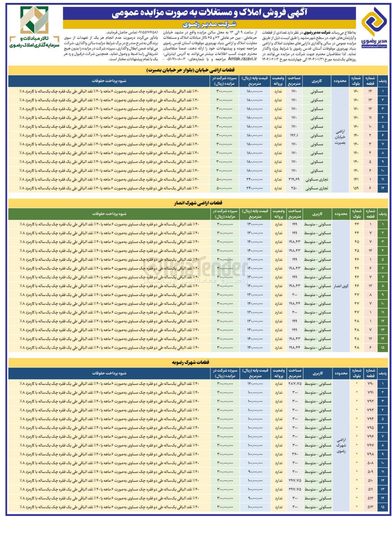Click 'تجاری مسکونی' in Basirat row 11
Image resolution: width=392 pixels, height=540 pixels.
(317, 180)
